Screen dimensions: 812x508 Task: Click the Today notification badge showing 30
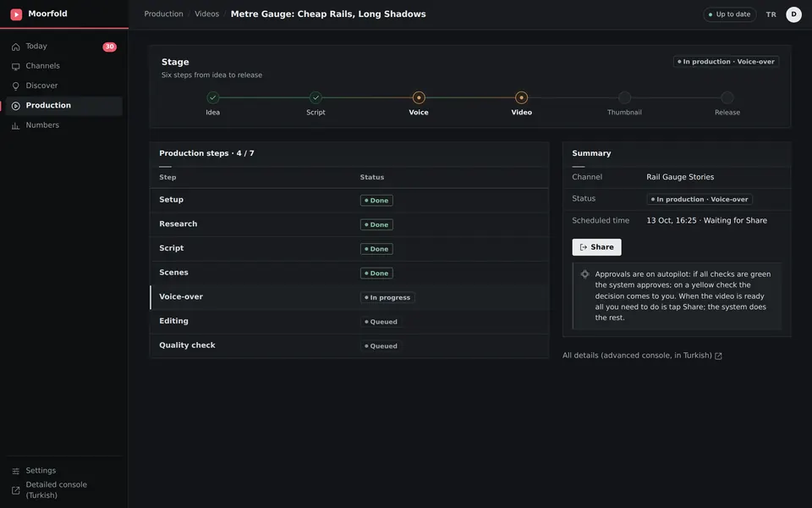[109, 47]
